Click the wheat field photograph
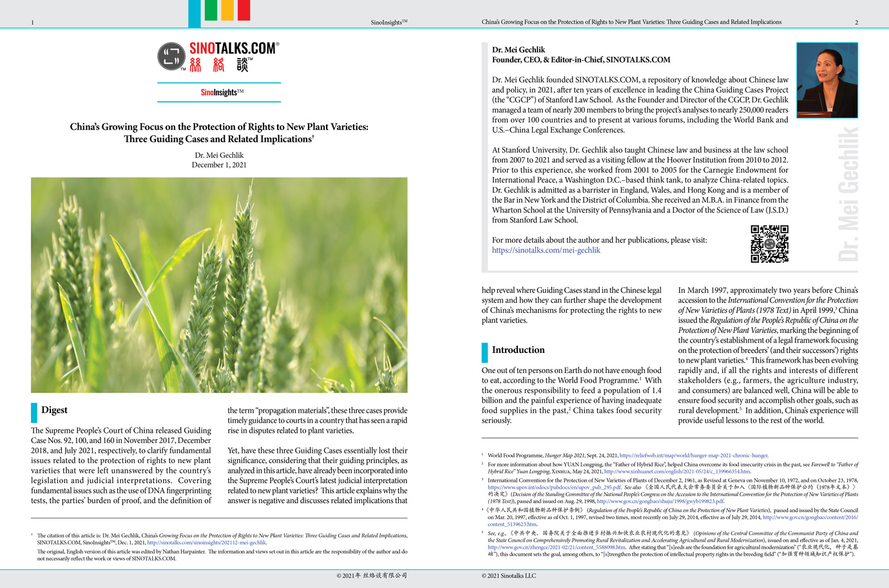Viewport: 889px width, 588px height. pyautogui.click(x=219, y=285)
